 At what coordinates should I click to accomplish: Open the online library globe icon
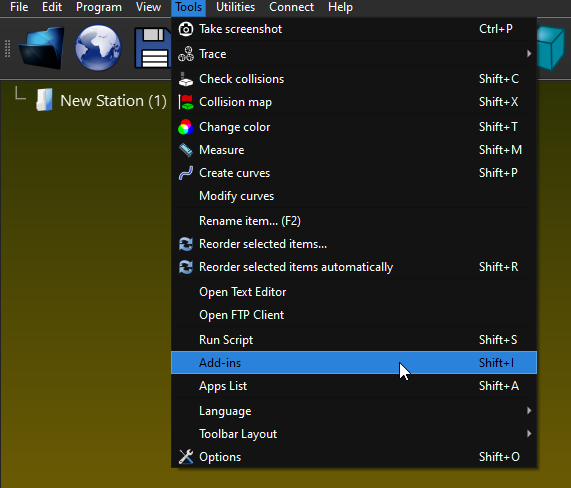tap(98, 48)
